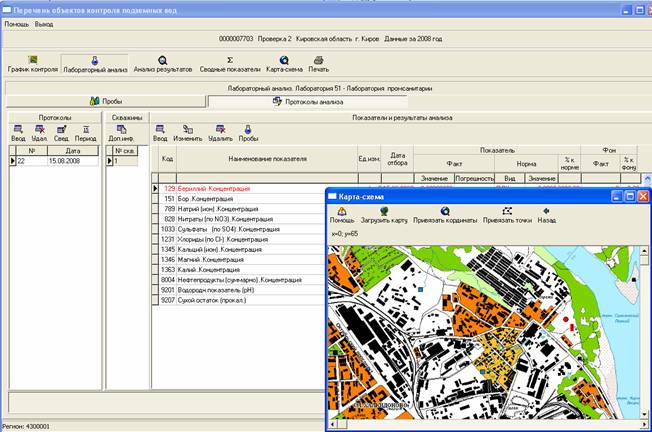Screen dimensions: 652x432
Task: Open the График контроля toolbar icon
Action: tap(33, 64)
